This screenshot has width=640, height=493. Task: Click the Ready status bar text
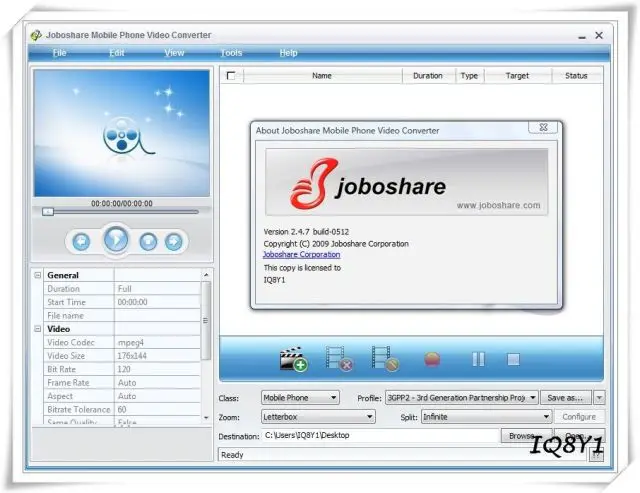(232, 455)
